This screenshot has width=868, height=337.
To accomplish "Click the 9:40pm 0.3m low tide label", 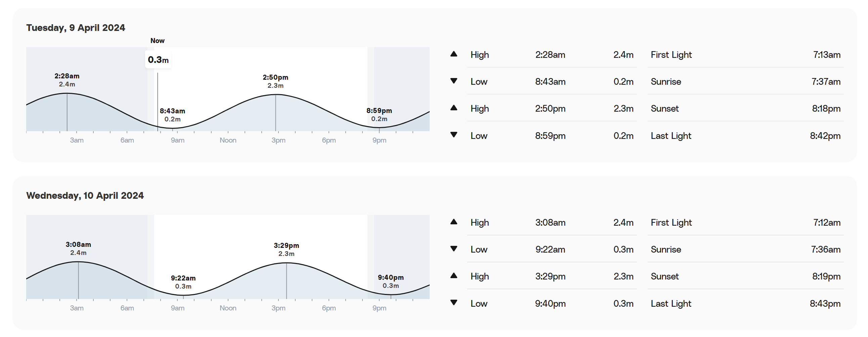I will (391, 282).
